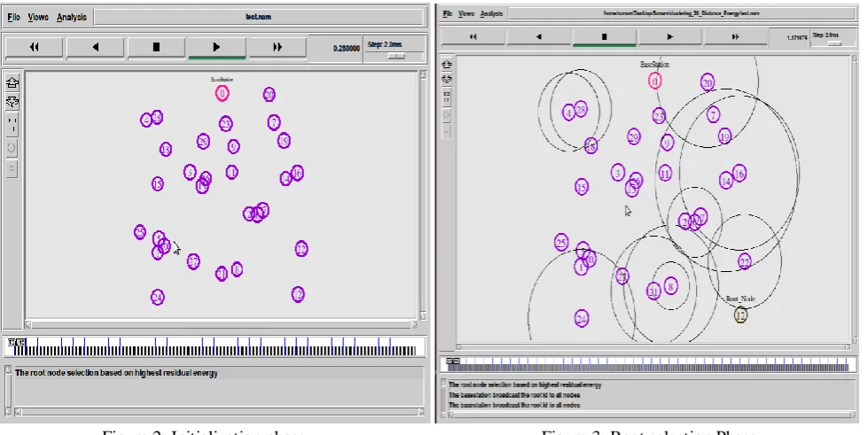The image size is (868, 435).
Task: Click rewind button in right window
Action: point(473,36)
